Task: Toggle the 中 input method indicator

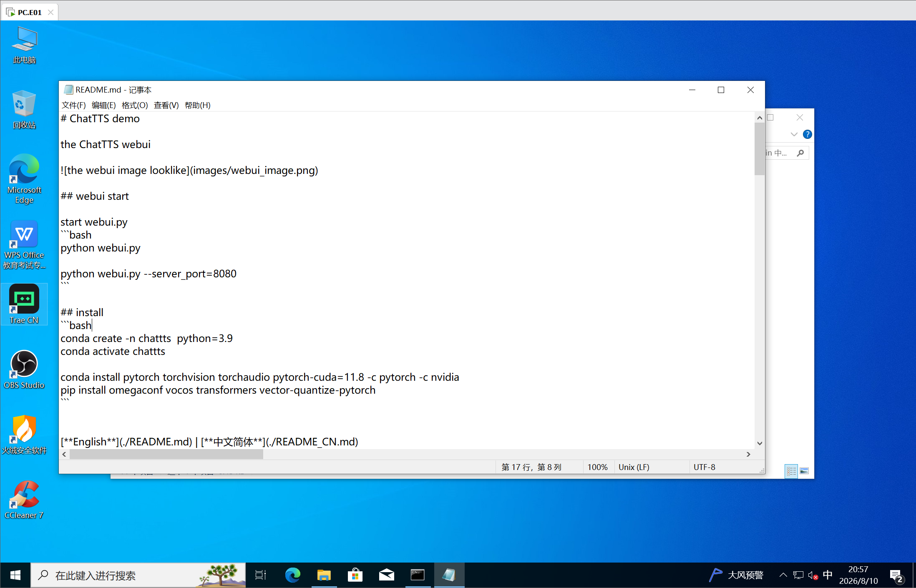Action: pyautogui.click(x=828, y=575)
